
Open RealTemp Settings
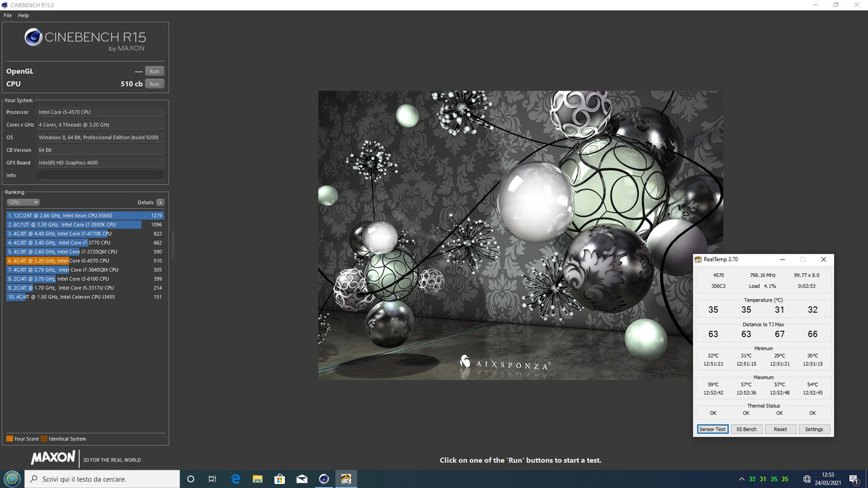[x=814, y=429]
